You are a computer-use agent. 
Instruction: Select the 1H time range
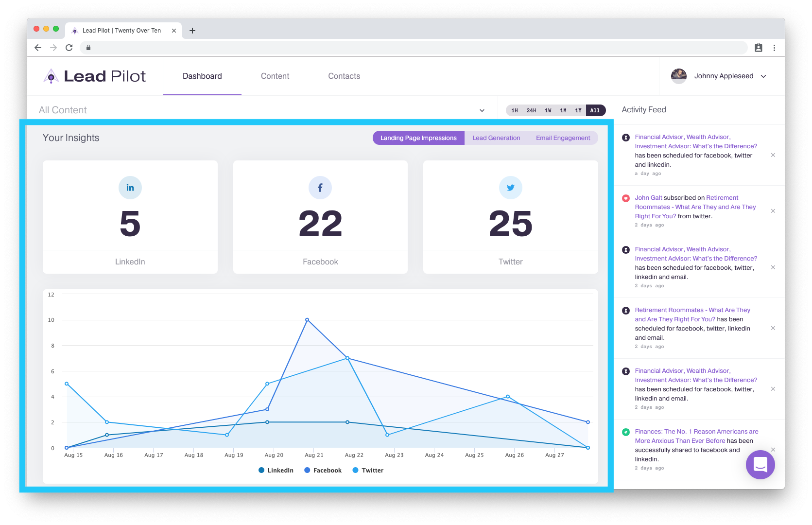(x=515, y=110)
